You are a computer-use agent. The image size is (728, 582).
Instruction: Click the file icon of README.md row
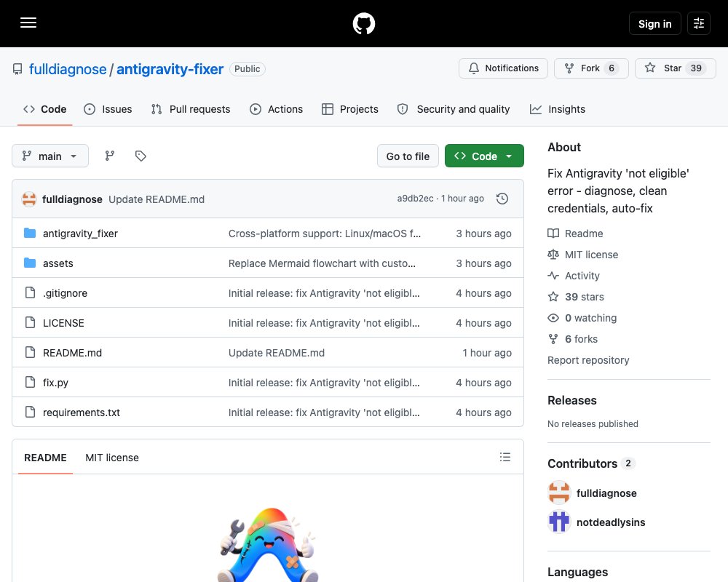(x=30, y=353)
